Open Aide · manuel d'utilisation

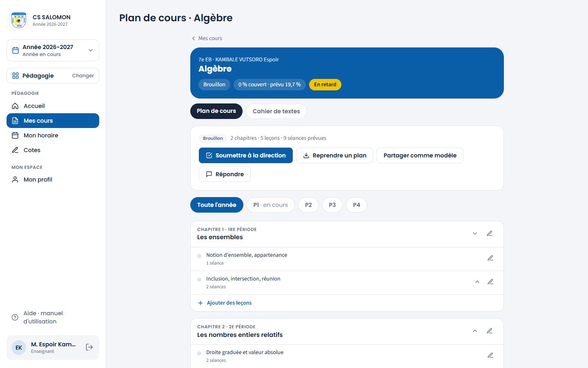point(53,317)
